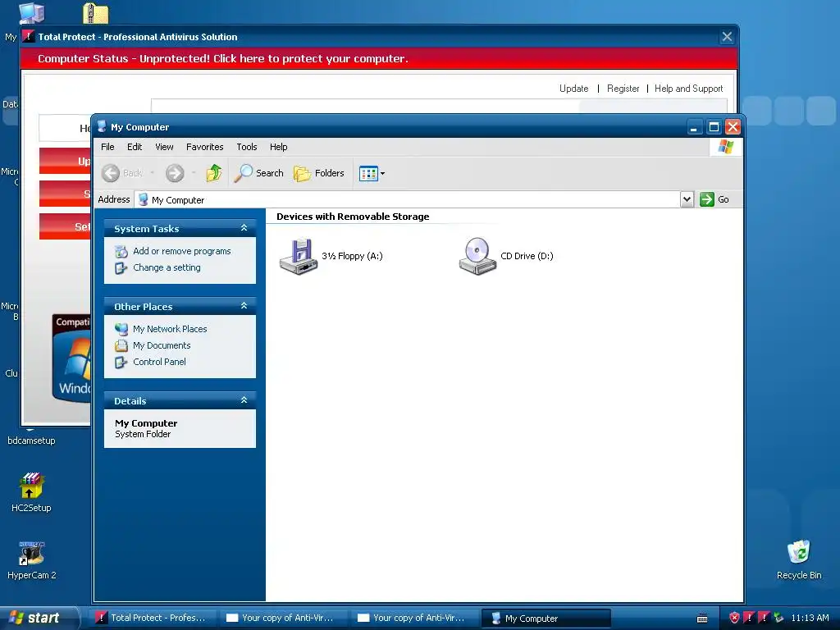The height and width of the screenshot is (630, 840).
Task: Open the Tools menu
Action: (246, 147)
